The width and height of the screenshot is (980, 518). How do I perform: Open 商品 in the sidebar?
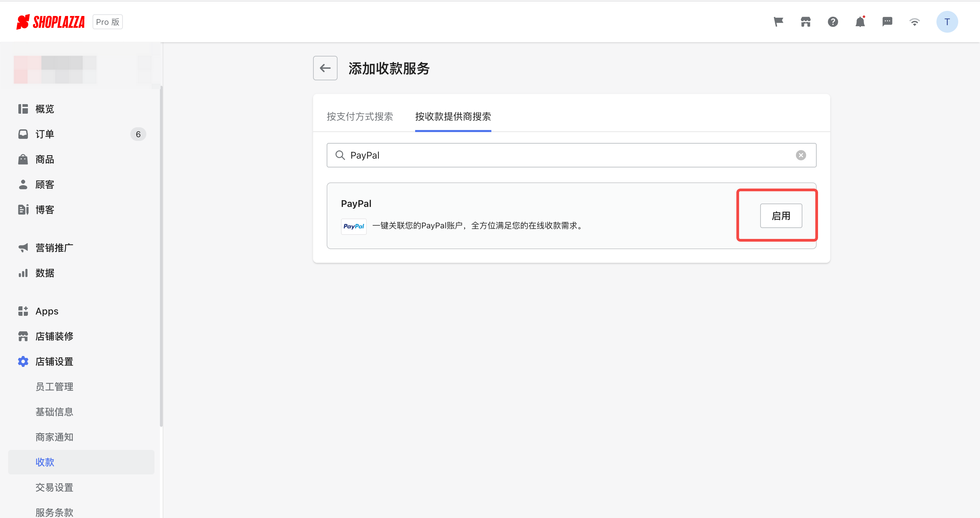pos(81,160)
